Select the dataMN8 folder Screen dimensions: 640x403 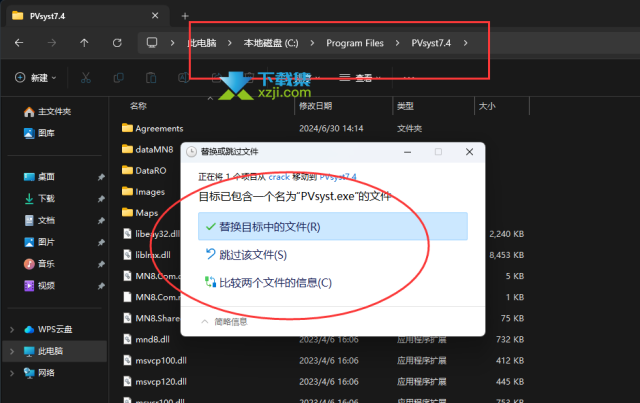tap(148, 149)
